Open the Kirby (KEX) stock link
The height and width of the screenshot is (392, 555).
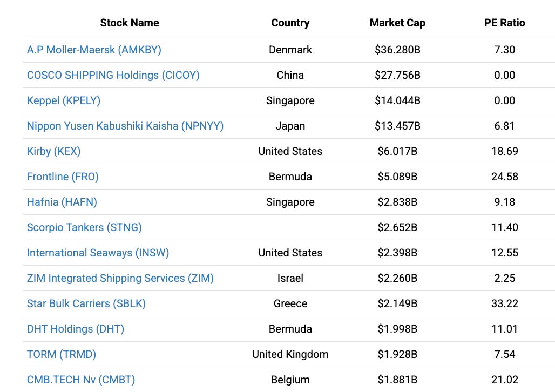click(x=54, y=152)
